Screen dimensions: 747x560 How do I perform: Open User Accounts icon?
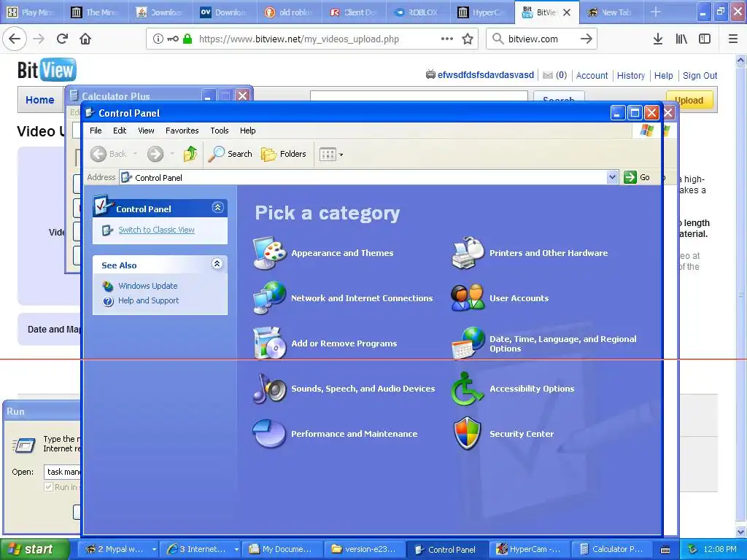pyautogui.click(x=468, y=298)
